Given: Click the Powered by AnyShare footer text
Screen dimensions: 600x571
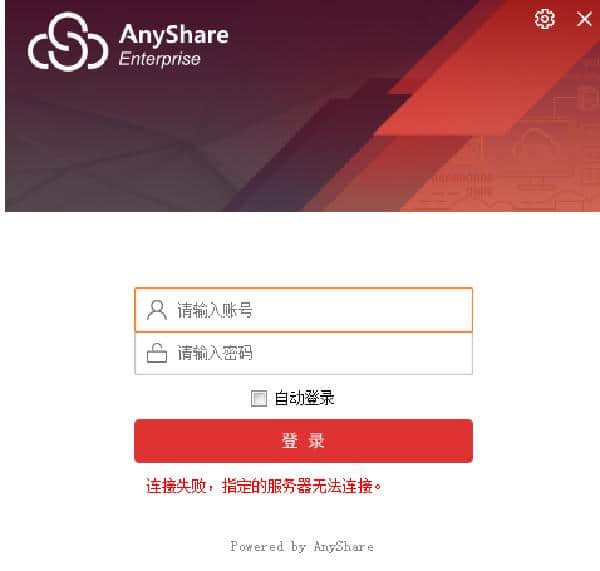Looking at the screenshot, I should pyautogui.click(x=302, y=547).
